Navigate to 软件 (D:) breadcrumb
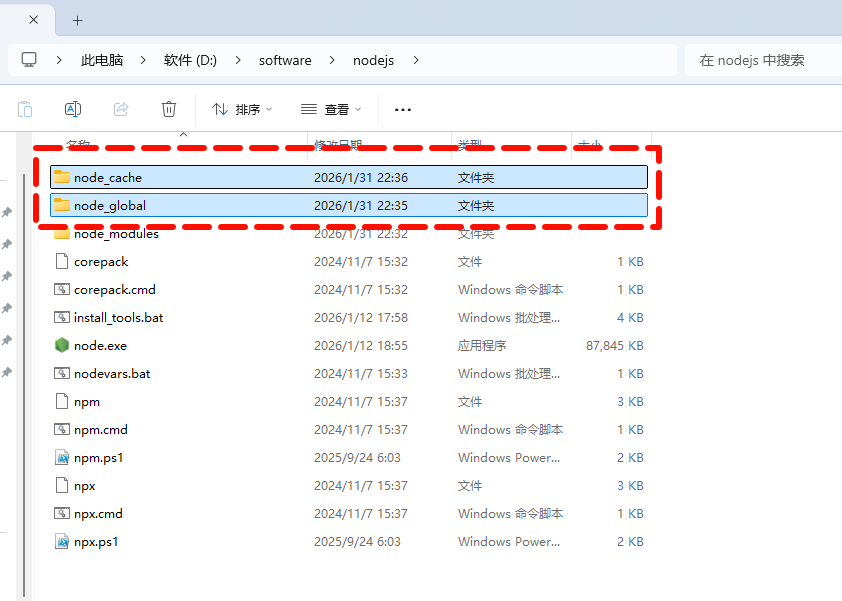The image size is (842, 601). (x=190, y=60)
